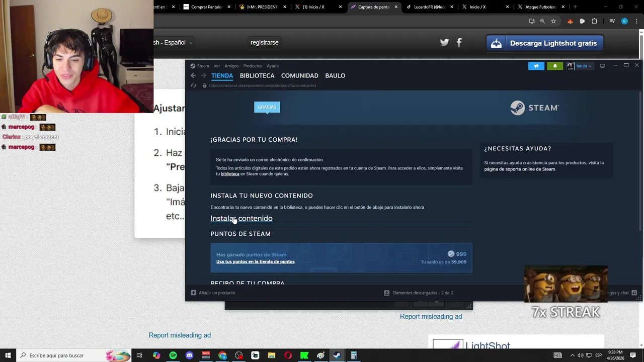Open Ayuda menu in Steam
This screenshot has height=362, width=644.
tap(273, 66)
